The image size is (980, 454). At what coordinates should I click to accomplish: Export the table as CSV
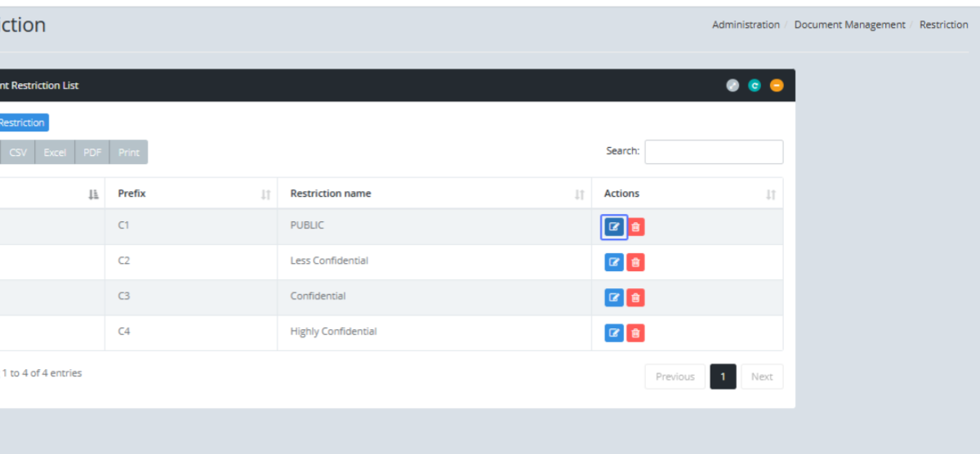pyautogui.click(x=18, y=153)
